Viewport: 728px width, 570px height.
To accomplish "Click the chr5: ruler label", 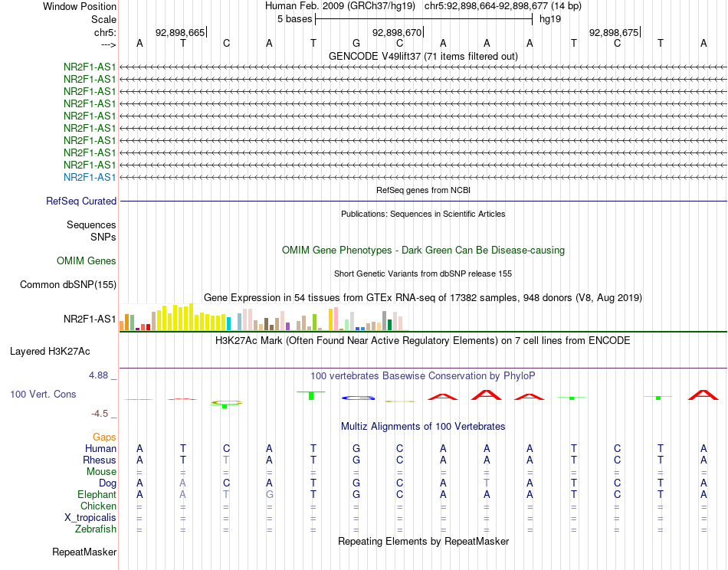I will 106,32.
